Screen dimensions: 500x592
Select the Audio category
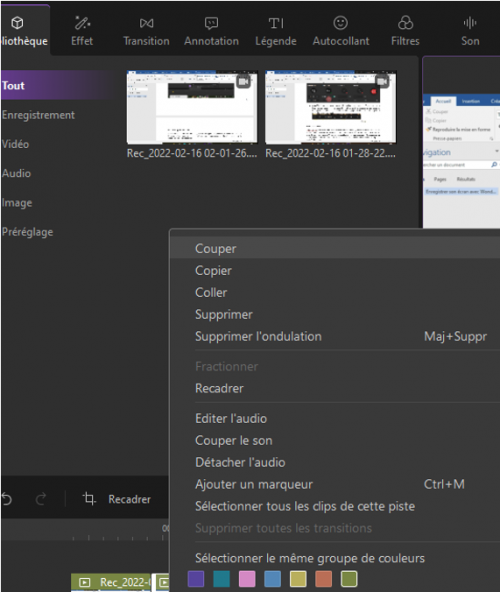point(16,173)
